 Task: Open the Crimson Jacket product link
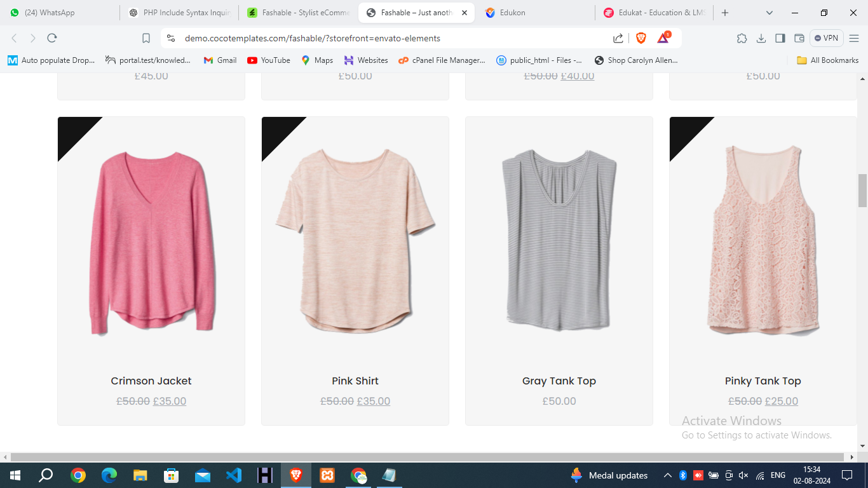click(151, 381)
